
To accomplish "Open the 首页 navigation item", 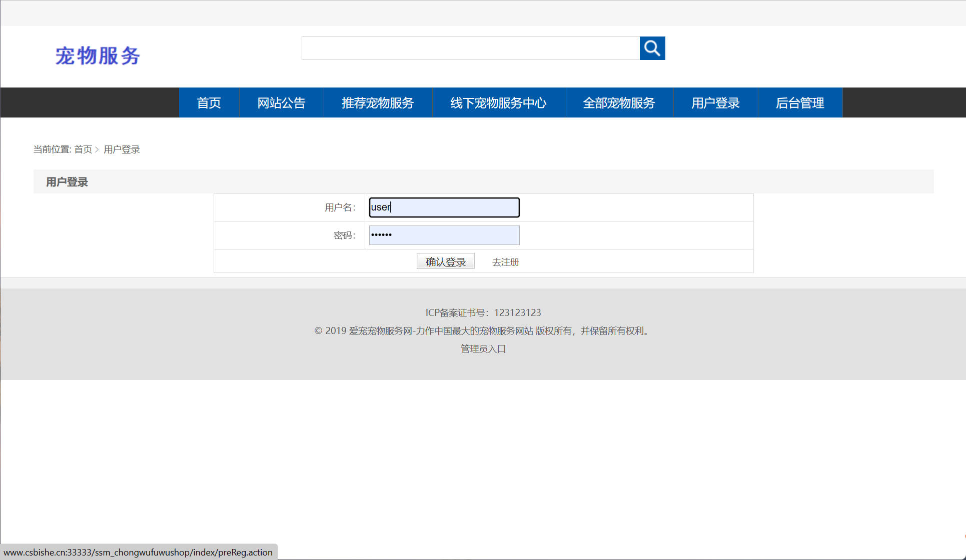I will (x=209, y=102).
